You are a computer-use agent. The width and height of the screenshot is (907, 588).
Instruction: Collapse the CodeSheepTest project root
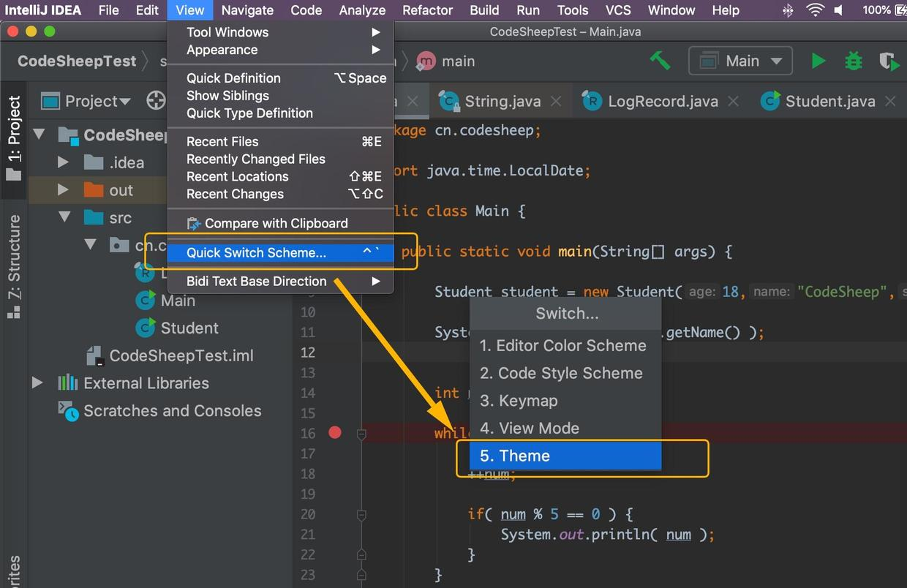[39, 135]
